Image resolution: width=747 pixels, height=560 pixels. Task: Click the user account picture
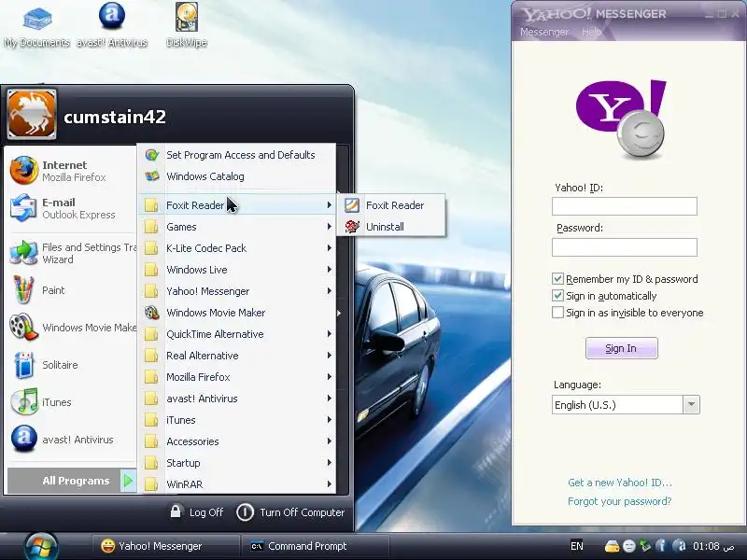pyautogui.click(x=32, y=114)
